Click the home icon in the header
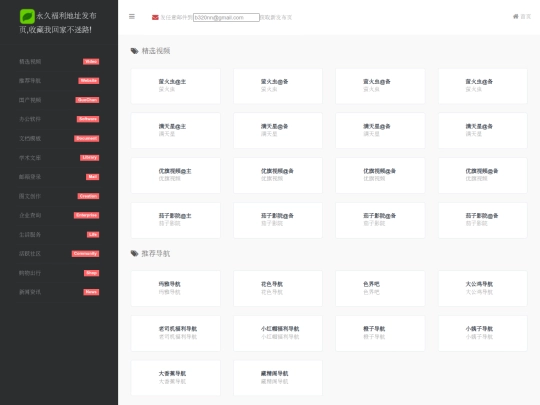Viewport: 540px width, 405px height. pyautogui.click(x=516, y=17)
